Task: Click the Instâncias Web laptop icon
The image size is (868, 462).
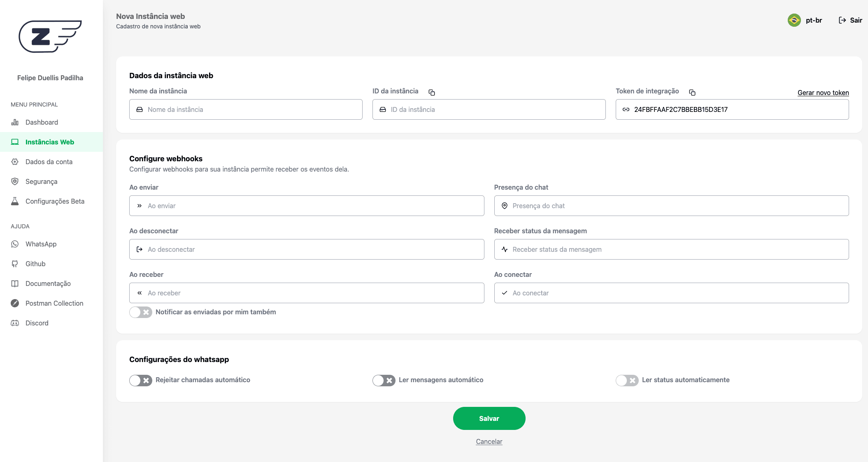Action: click(x=15, y=142)
